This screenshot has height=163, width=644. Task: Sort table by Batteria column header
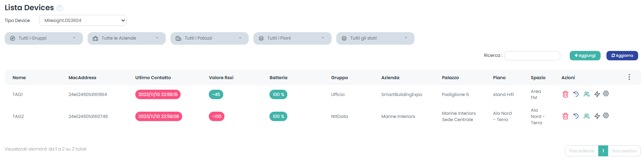tap(278, 78)
